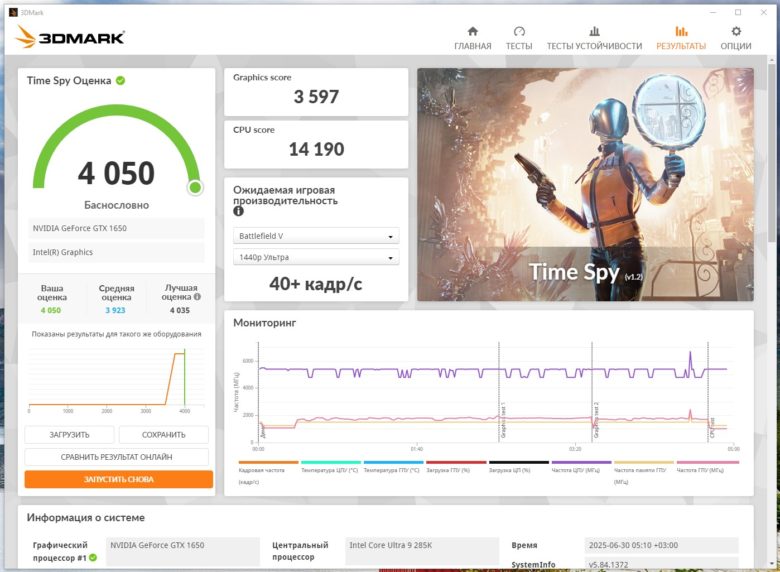
Task: Toggle the Температура ЦП legend swatch
Action: click(331, 462)
